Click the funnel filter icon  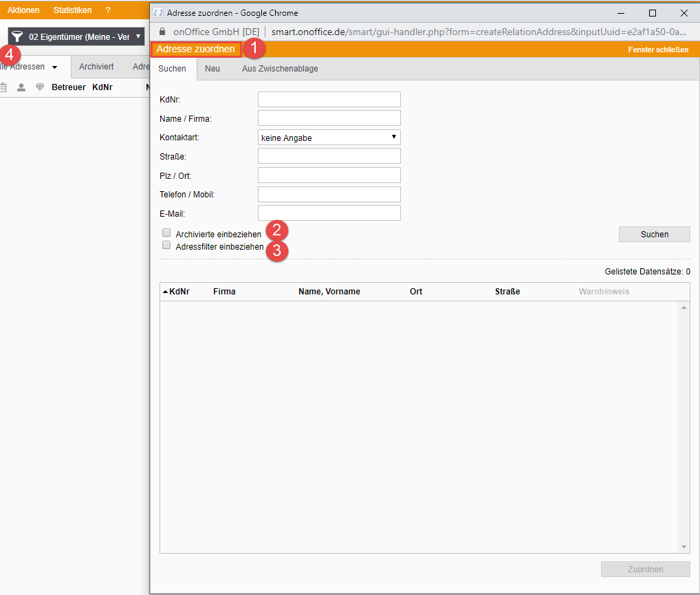[17, 37]
